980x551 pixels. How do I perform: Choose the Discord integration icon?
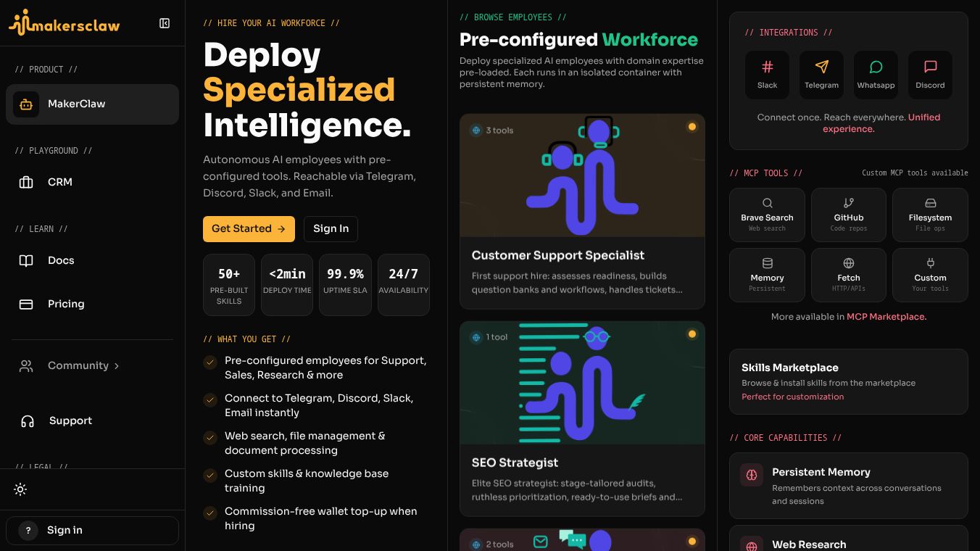click(930, 75)
